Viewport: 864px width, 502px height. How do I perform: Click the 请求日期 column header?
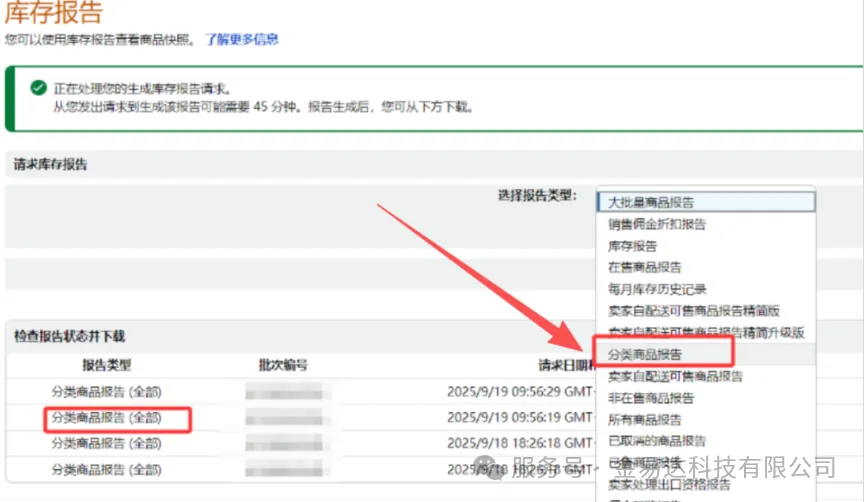[566, 365]
